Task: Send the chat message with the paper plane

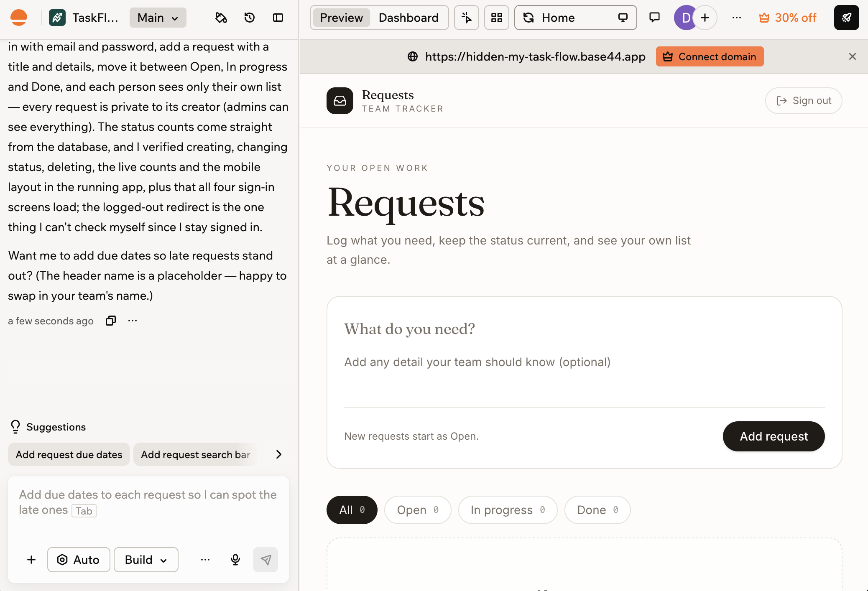Action: coord(266,560)
